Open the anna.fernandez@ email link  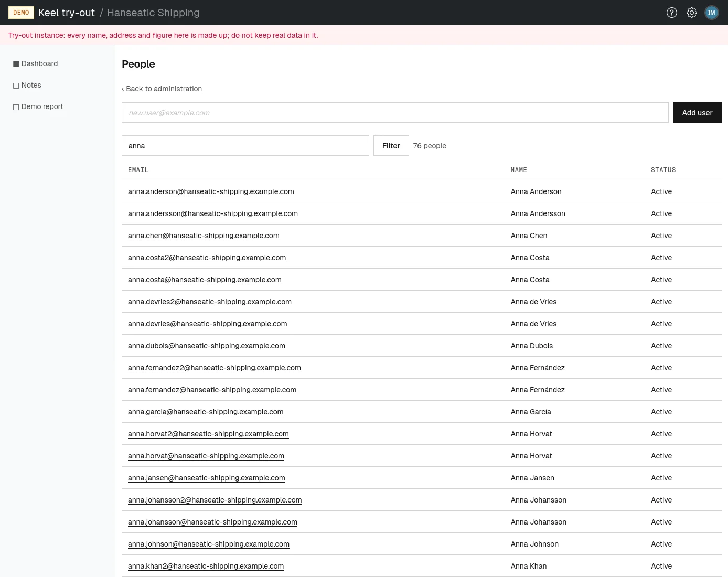[x=212, y=390]
